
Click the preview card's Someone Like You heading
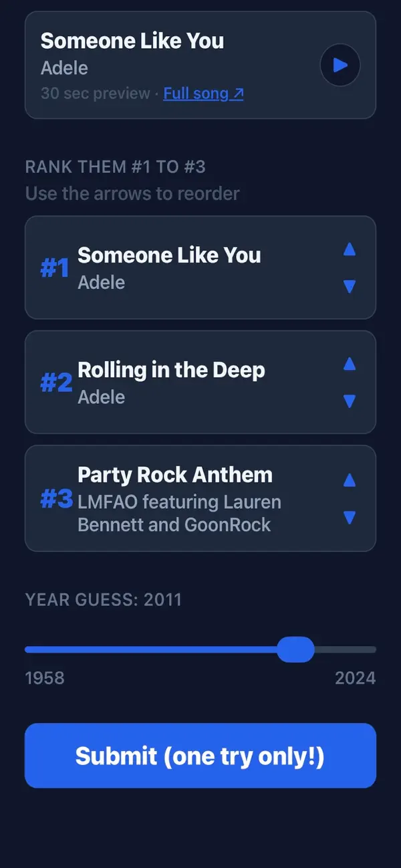pos(132,41)
